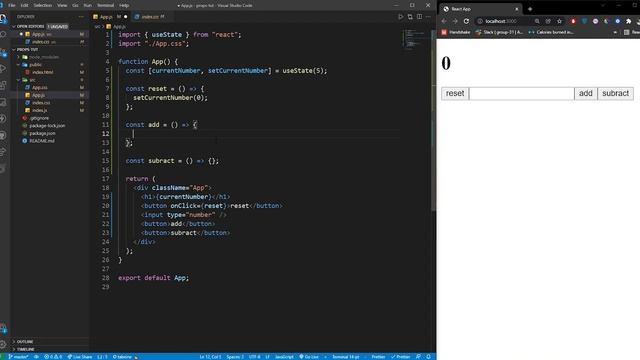Viewport: 640px width, 360px height.
Task: Click the JavaScript language mode in status bar
Action: point(284,357)
